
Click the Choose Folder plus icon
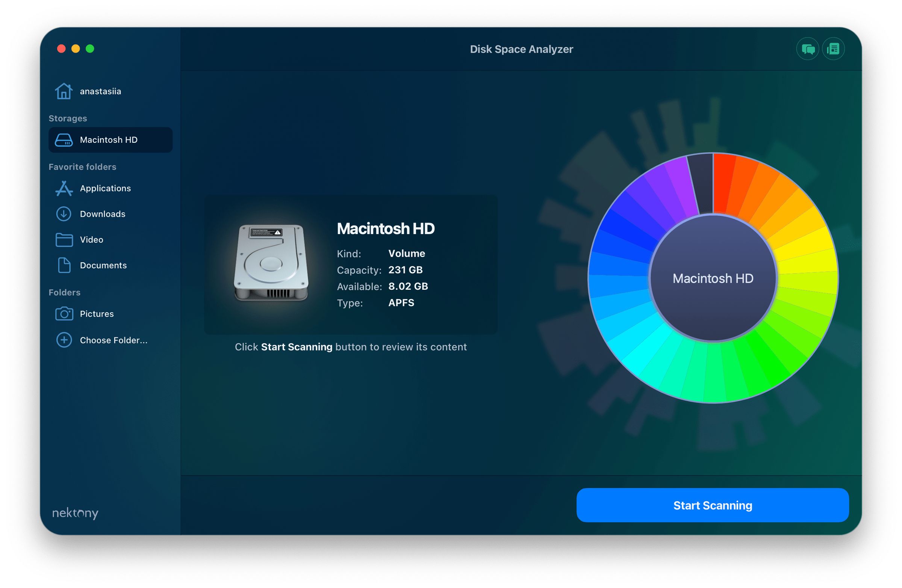pos(64,340)
